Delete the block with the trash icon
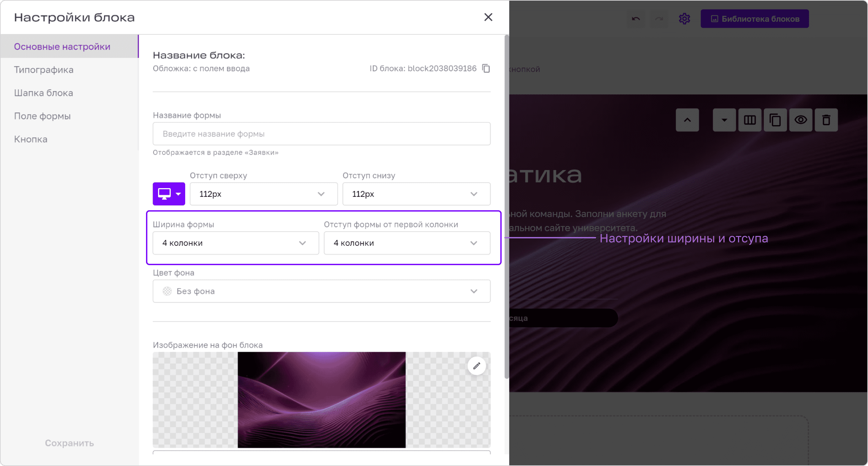Viewport: 868px width, 466px height. [826, 120]
